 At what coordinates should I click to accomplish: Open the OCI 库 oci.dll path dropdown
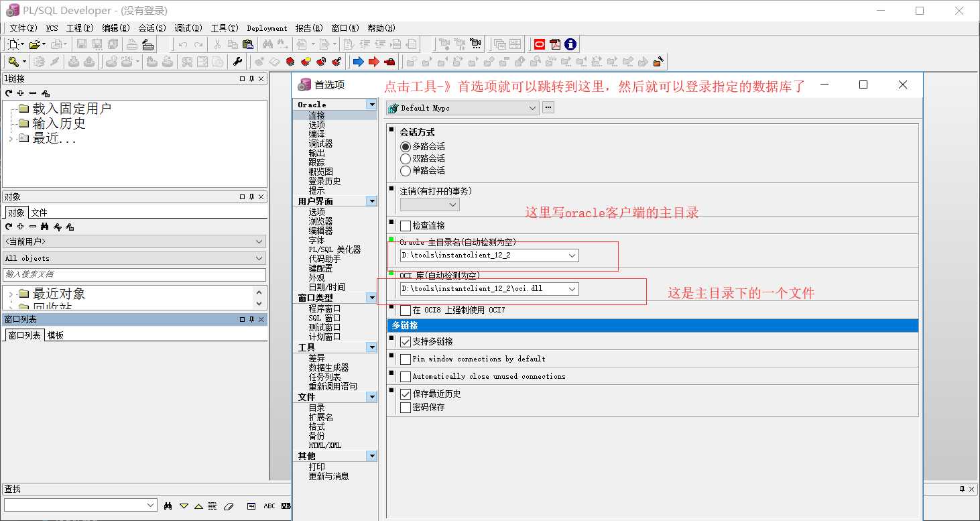pyautogui.click(x=572, y=289)
